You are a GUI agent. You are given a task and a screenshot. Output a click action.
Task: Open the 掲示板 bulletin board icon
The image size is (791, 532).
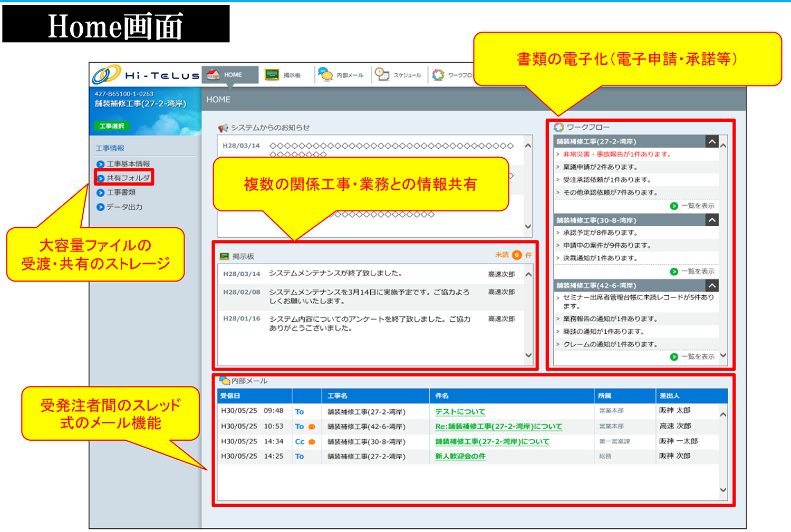272,75
